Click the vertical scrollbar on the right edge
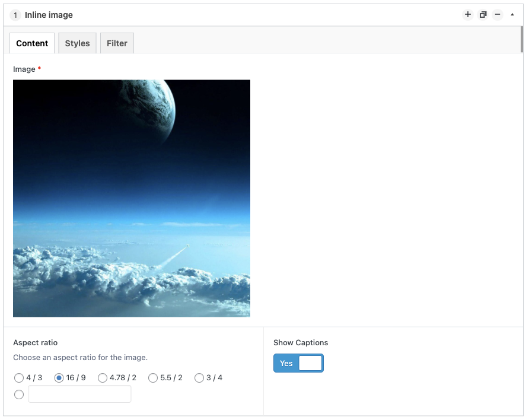The width and height of the screenshot is (529, 420). [522, 40]
